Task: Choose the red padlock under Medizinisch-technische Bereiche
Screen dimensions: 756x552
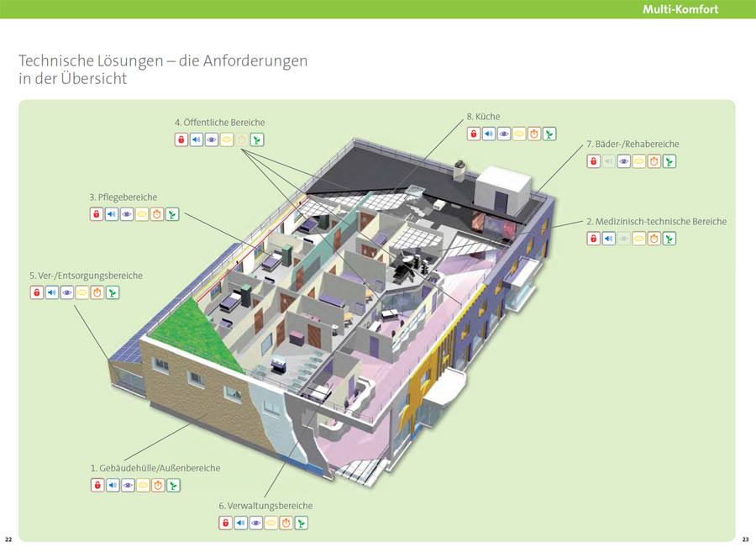Action: point(594,238)
